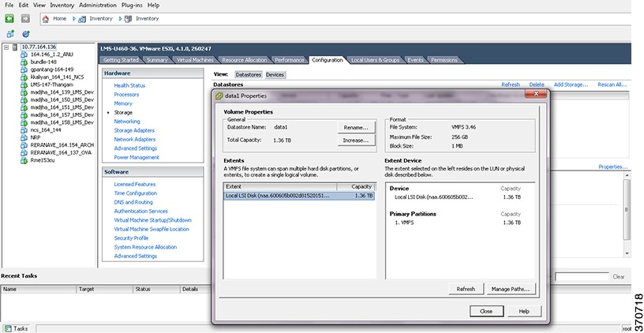Viewport: 644px width, 333px height.
Task: Select VM NRP in inventory
Action: [x=36, y=137]
